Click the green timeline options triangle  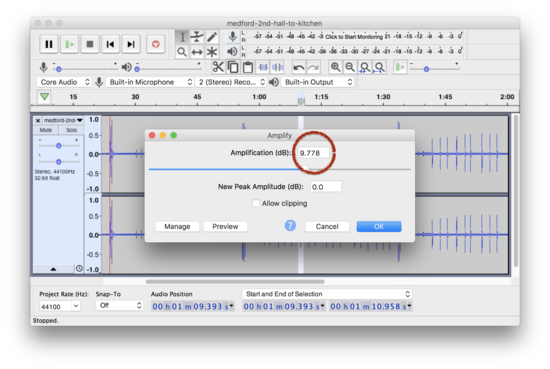click(x=44, y=96)
